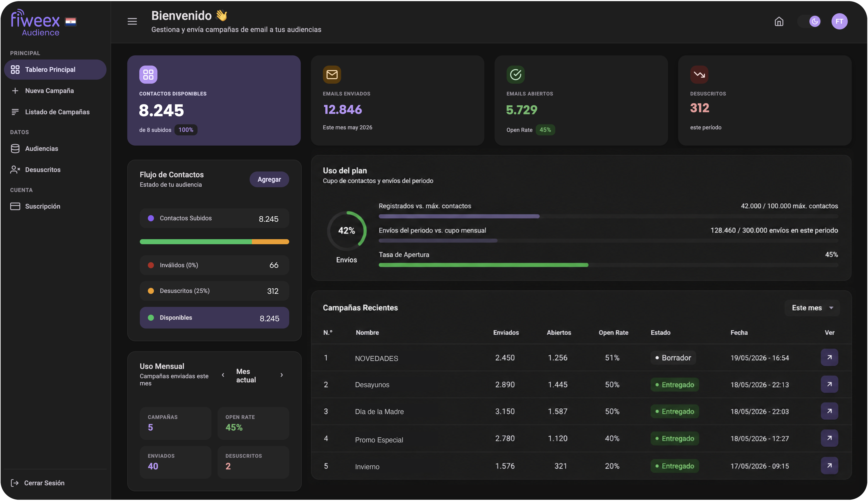The height and width of the screenshot is (501, 868).
Task: Go to Listado de Campañas
Action: click(x=55, y=112)
